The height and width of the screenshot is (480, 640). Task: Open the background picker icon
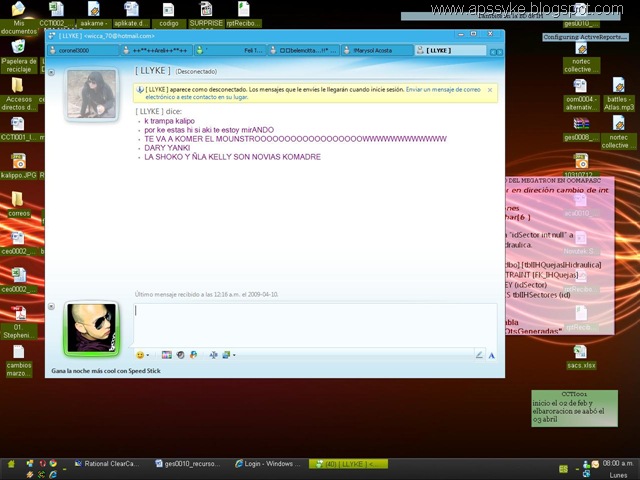226,355
